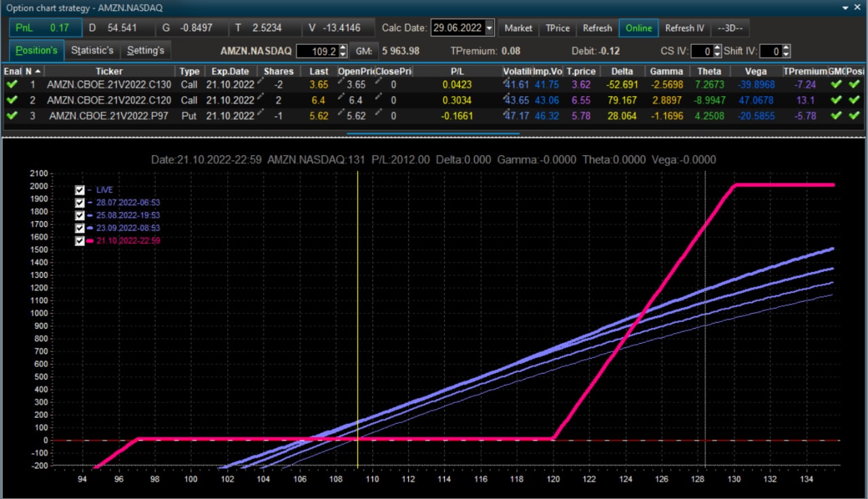
Task: Open the window menu arrow in the title bar
Action: tap(846, 7)
